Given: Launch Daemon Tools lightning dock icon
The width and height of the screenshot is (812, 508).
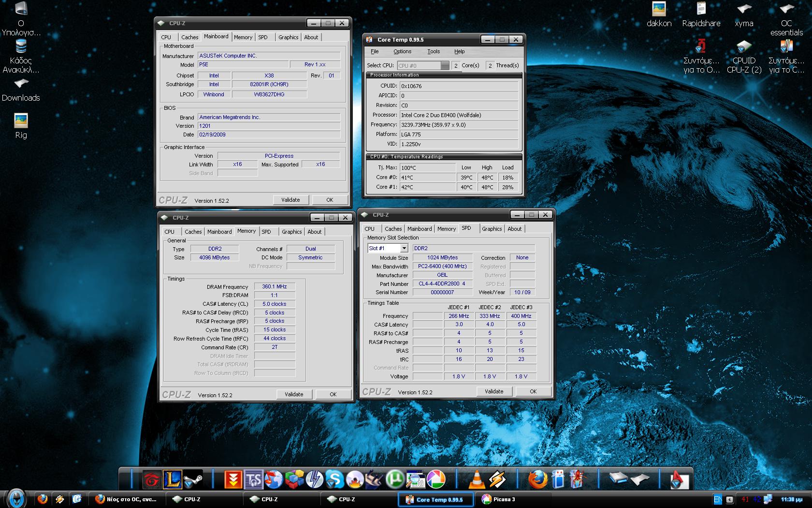Looking at the screenshot, I should [x=315, y=479].
